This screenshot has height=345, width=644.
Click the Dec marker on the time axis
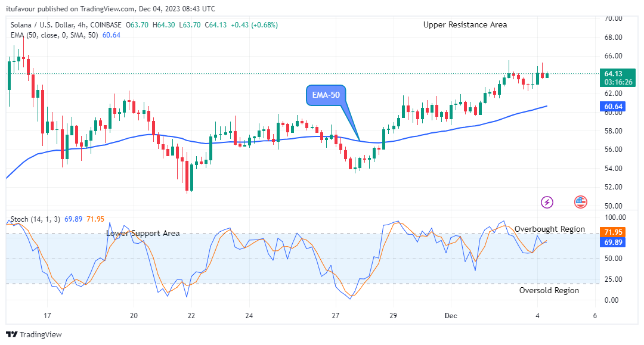tap(450, 315)
